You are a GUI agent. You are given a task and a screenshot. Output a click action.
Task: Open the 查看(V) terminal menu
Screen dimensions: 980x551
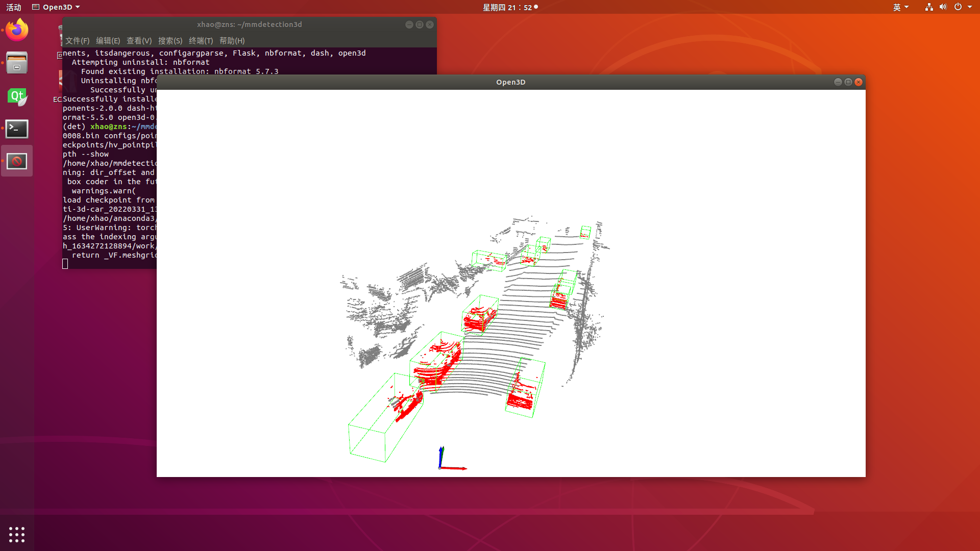[139, 41]
